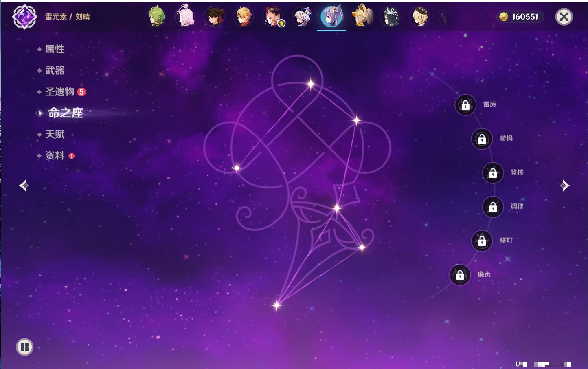
Task: Go to the next character with right arrow
Action: pos(565,186)
